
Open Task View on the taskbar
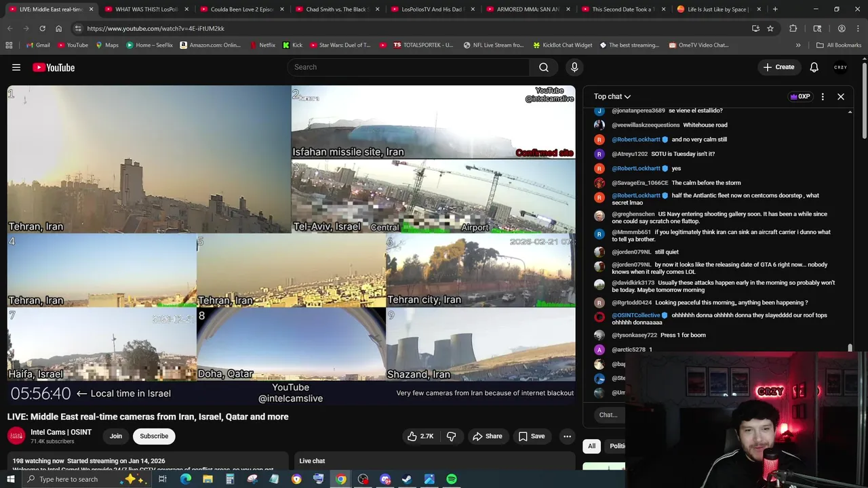click(163, 479)
